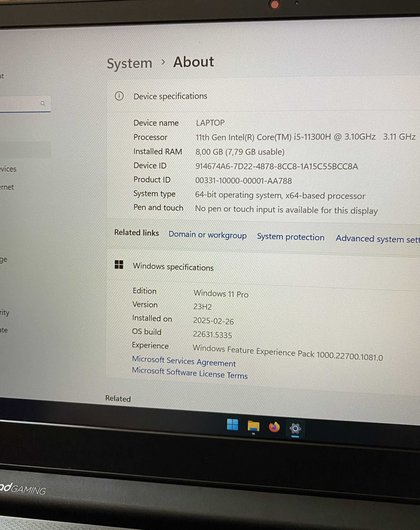Open Microsoft Software License Terms link
Viewport: 420px width, 530px height.
(x=190, y=373)
